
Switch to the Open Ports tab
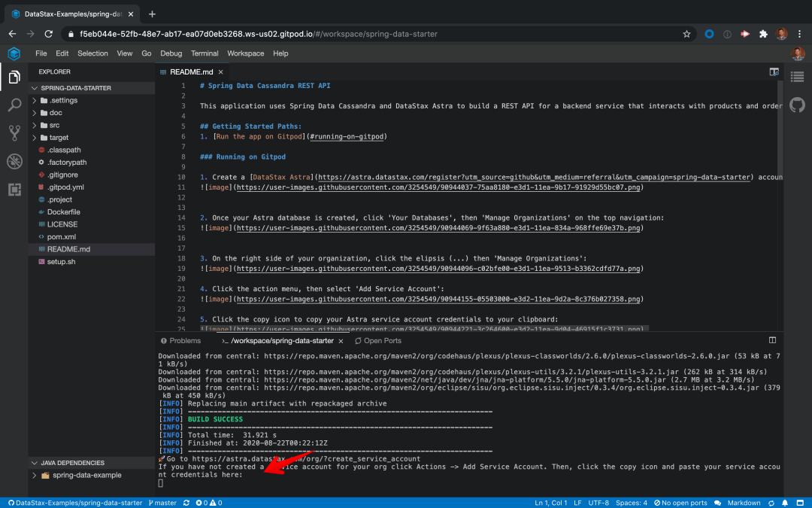click(x=378, y=341)
